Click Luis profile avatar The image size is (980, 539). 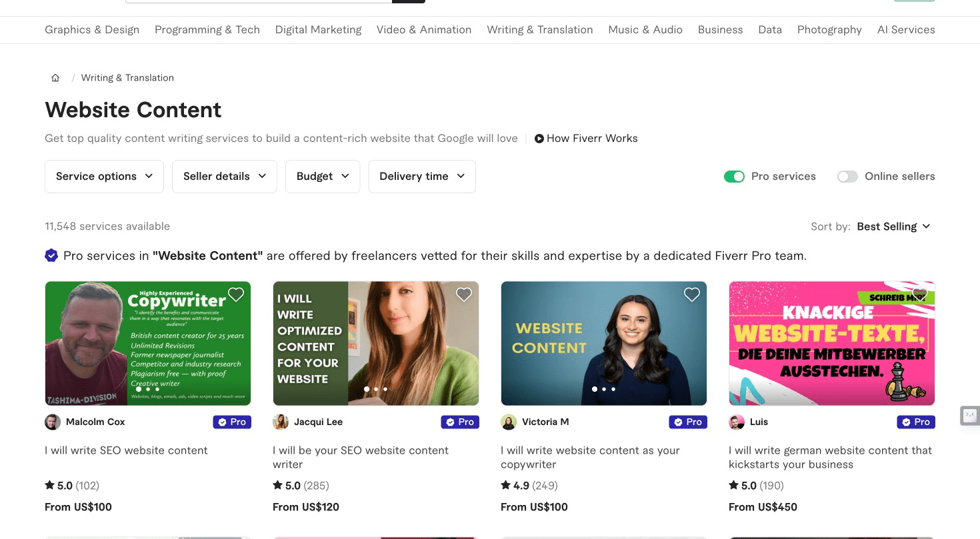737,422
